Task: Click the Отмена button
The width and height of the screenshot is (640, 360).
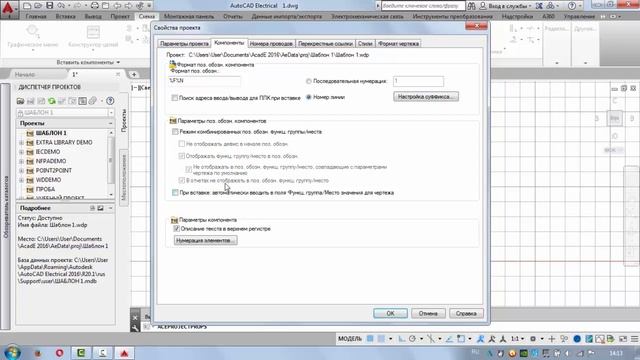Action: click(x=428, y=313)
